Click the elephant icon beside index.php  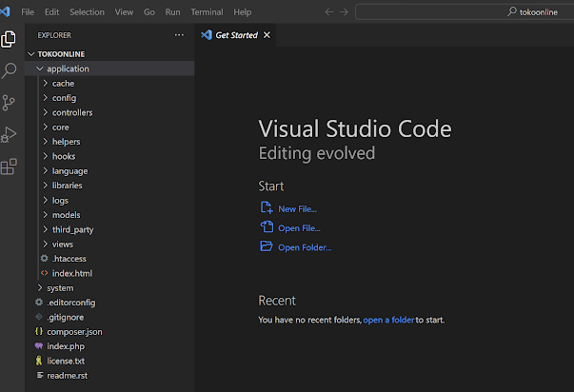coord(39,346)
